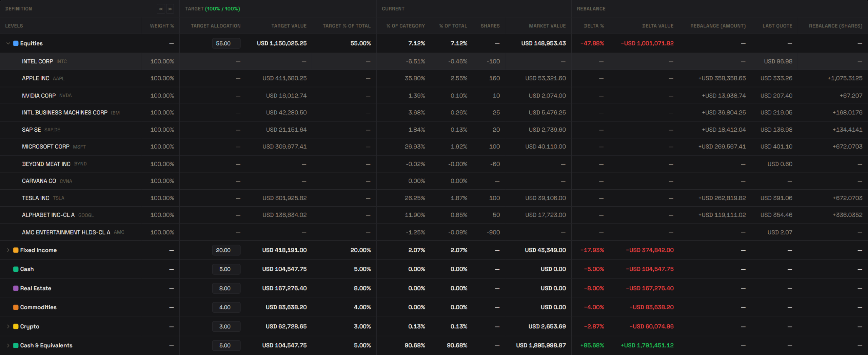Select the TESLA INC row
The image size is (868, 355).
[x=434, y=198]
